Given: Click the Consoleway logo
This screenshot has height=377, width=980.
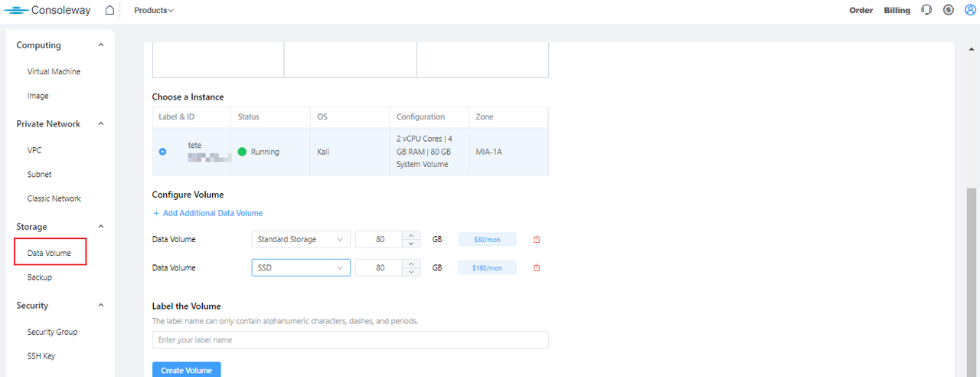Looking at the screenshot, I should [x=47, y=11].
